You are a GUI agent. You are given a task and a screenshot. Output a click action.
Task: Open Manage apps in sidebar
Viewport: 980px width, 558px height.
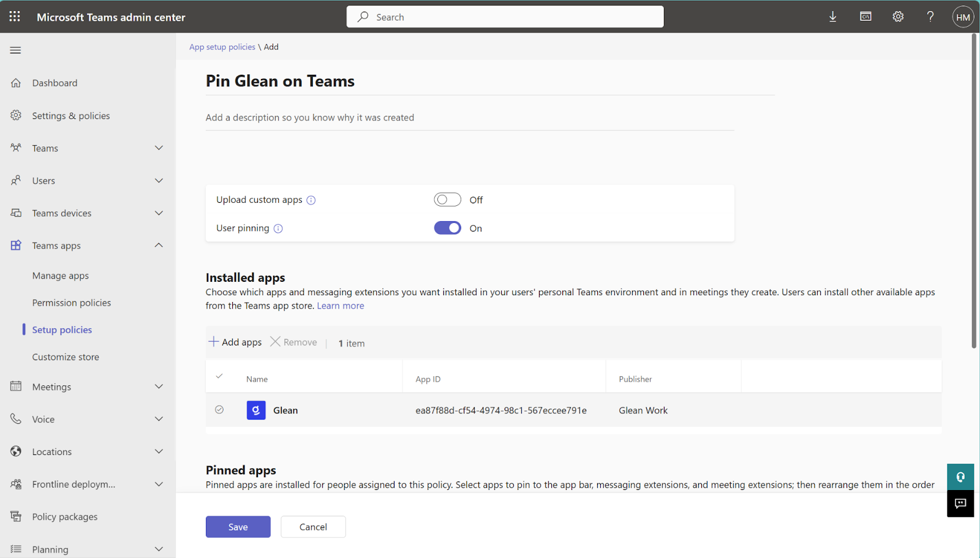click(61, 276)
